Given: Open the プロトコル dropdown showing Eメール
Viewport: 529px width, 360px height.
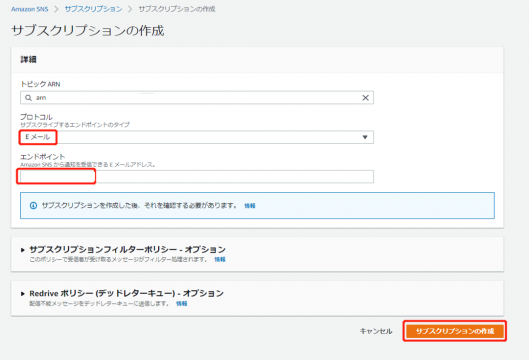Looking at the screenshot, I should pos(197,137).
